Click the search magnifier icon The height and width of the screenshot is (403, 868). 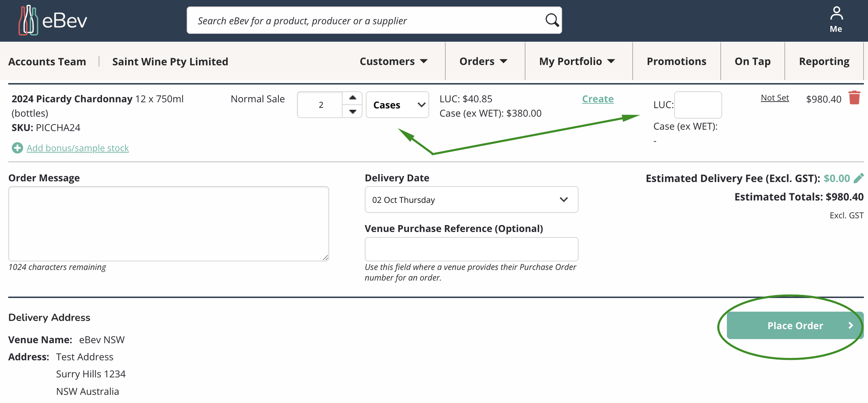coord(552,20)
